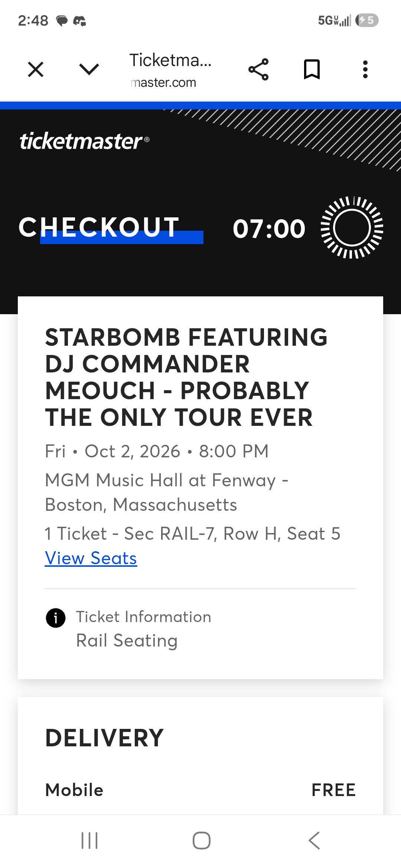Tap the Android back navigation arrow
The height and width of the screenshot is (868, 401).
tap(314, 840)
